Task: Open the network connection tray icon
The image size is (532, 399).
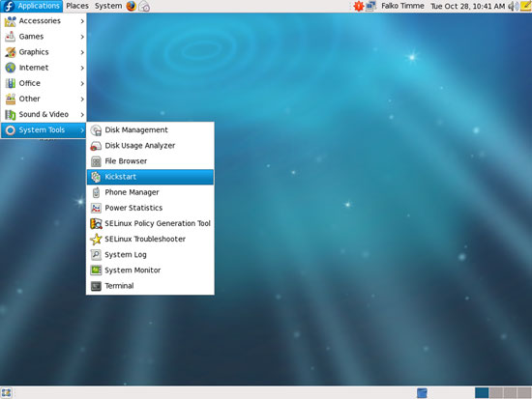Action: tap(370, 6)
